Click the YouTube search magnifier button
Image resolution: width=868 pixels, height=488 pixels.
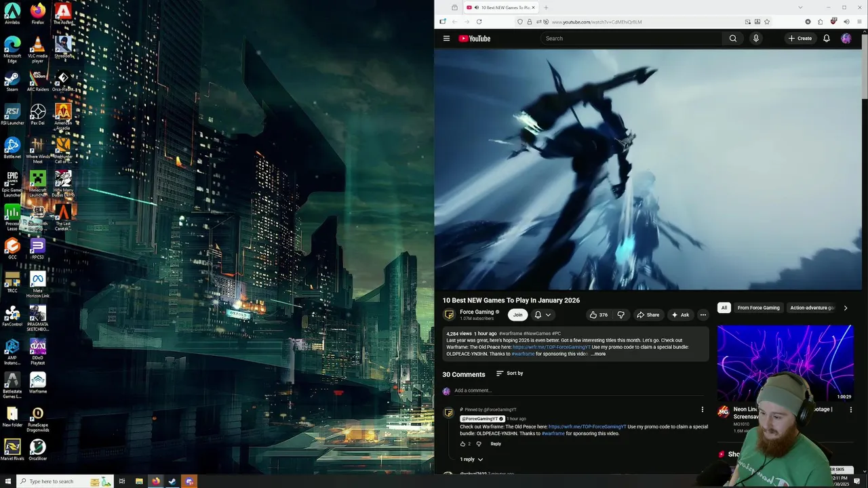(733, 39)
